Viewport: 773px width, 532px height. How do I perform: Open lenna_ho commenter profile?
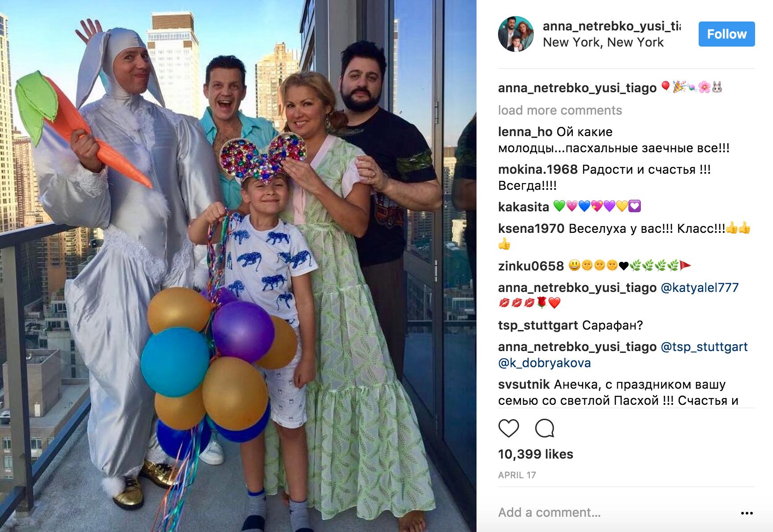525,132
